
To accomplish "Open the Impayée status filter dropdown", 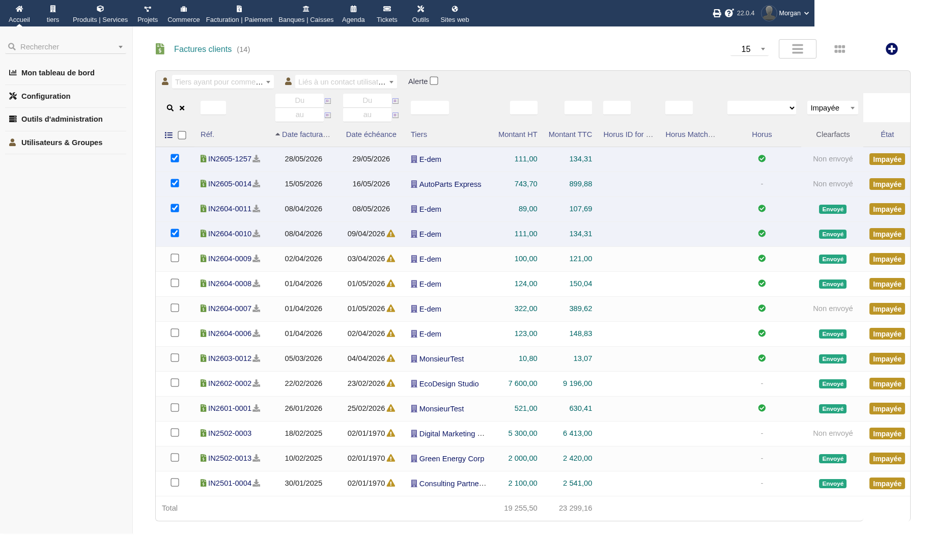I will coord(832,108).
